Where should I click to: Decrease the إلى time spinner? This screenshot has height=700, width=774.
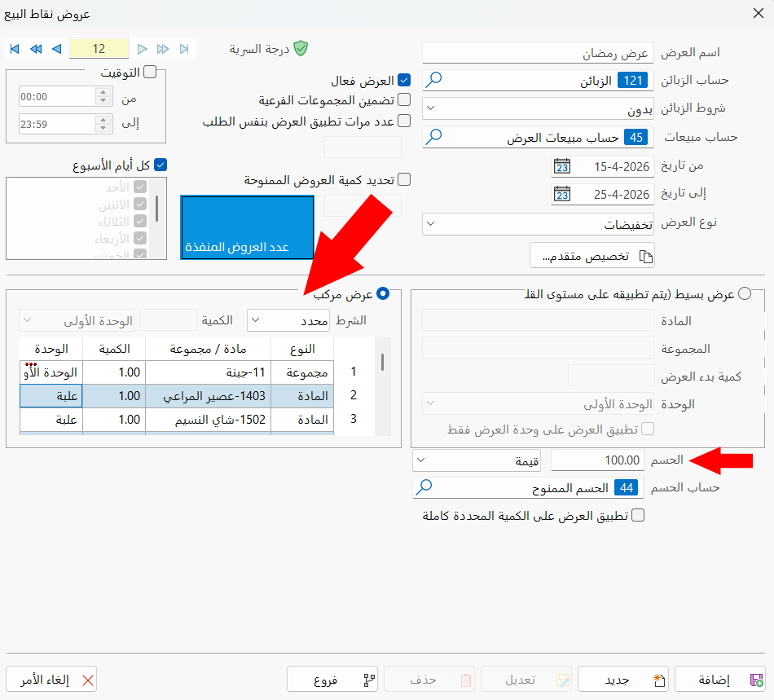(103, 128)
